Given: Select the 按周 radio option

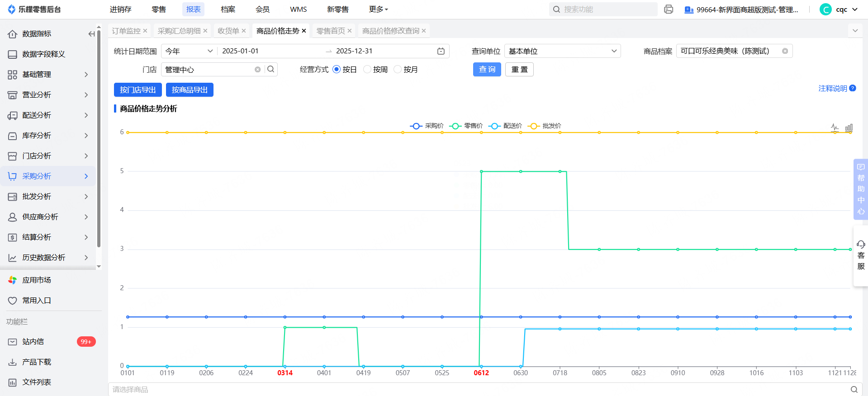Looking at the screenshot, I should click(x=367, y=69).
